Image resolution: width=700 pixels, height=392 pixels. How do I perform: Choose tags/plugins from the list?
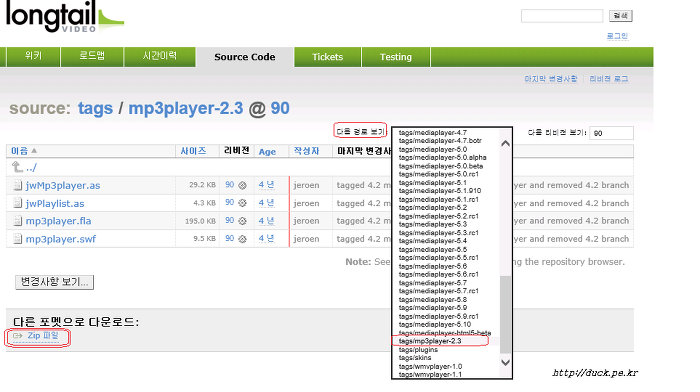418,350
